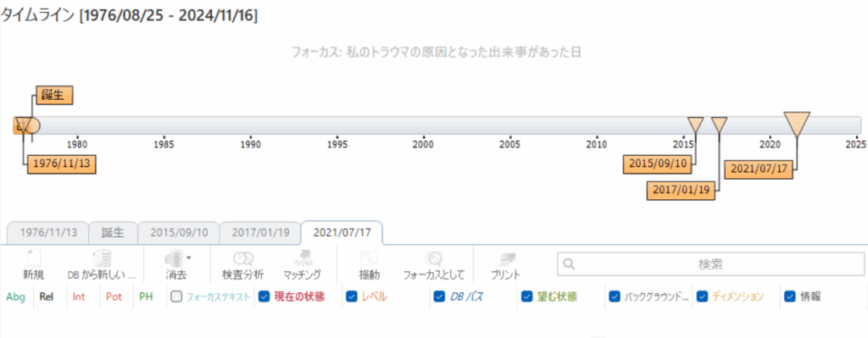
Task: Click the 1990 year tick label
Action: click(x=251, y=145)
